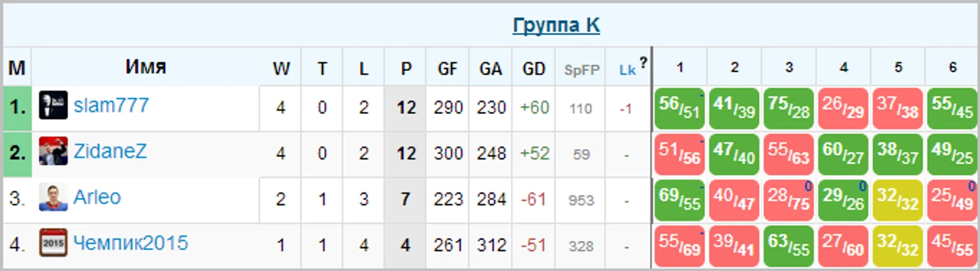Viewport: 980px width, 271px height.
Task: Open Arleo's round 6 result 25/49
Action: coord(952,200)
